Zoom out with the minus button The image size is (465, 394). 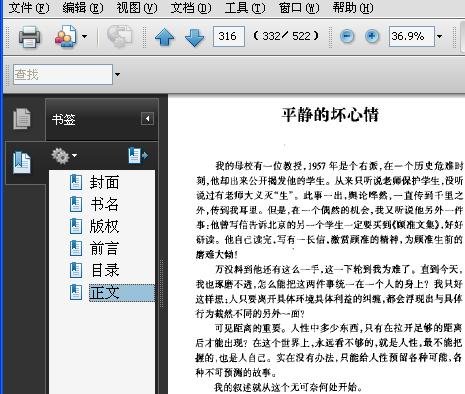(347, 36)
